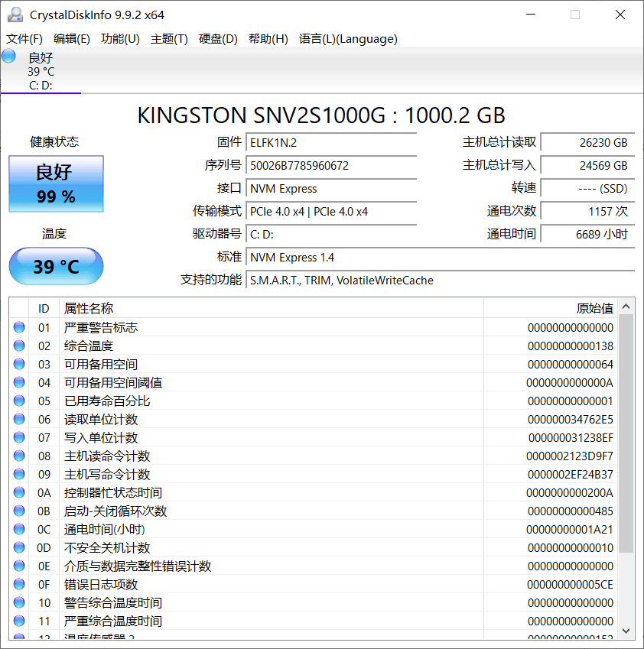Viewport: 644px width, 649px height.
Task: Click status orb for attribute 0E 介质与数据完整性错误计数
Action: [19, 566]
